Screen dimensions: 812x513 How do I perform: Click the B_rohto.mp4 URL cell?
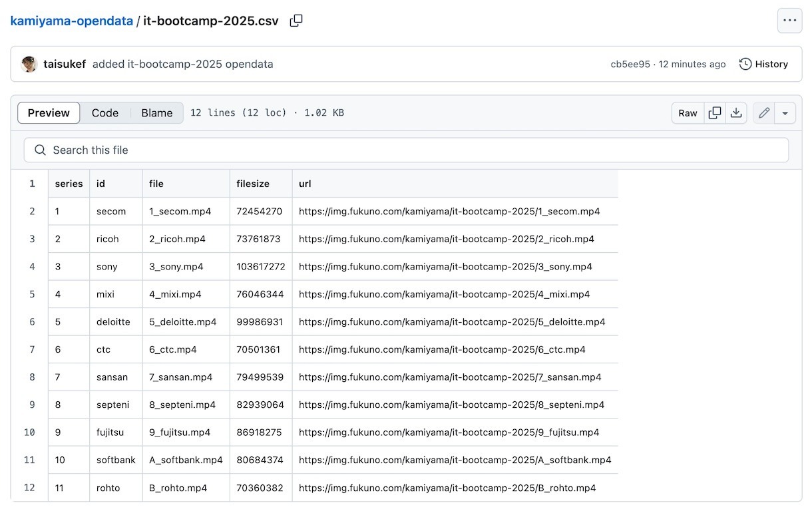point(455,488)
